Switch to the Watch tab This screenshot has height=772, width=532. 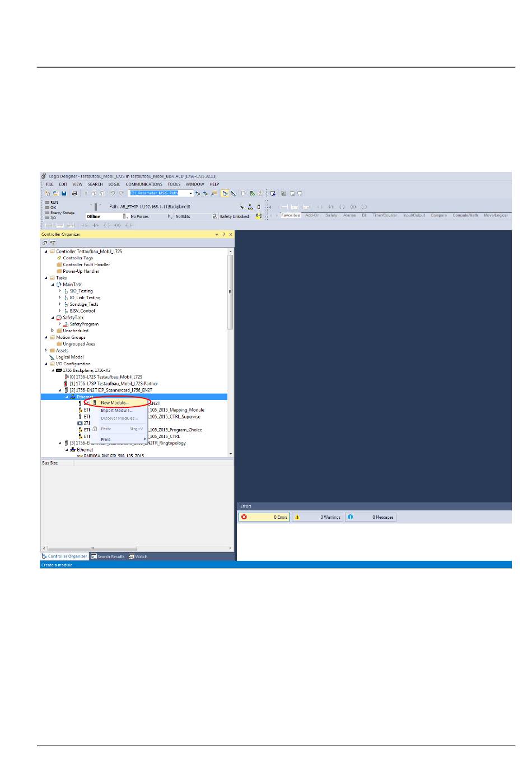138,556
